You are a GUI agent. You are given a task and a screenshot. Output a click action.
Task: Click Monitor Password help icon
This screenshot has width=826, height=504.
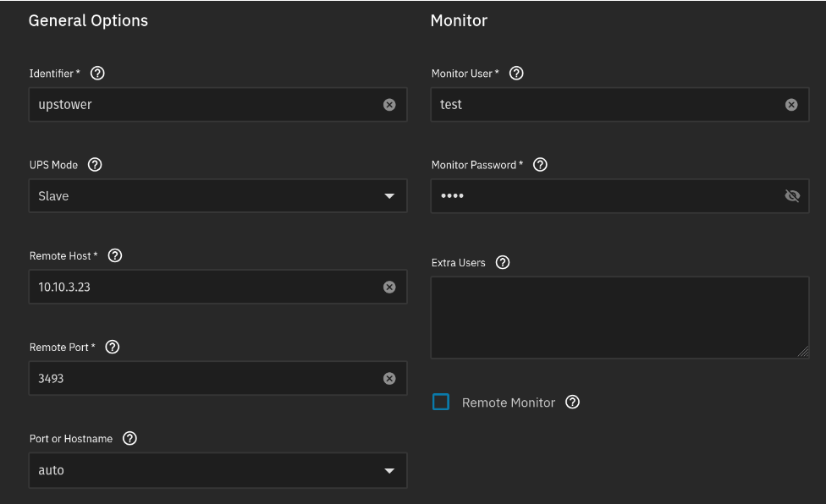point(540,165)
